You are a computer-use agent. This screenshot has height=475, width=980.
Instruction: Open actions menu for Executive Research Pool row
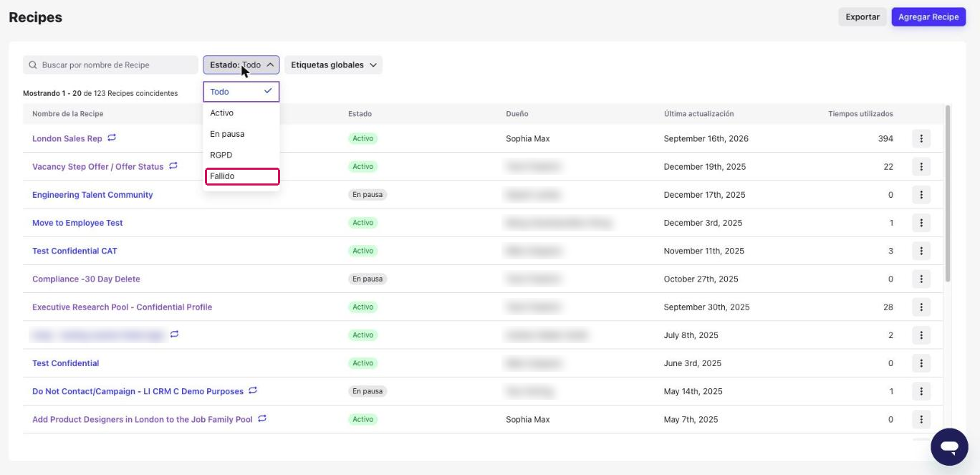pyautogui.click(x=921, y=307)
